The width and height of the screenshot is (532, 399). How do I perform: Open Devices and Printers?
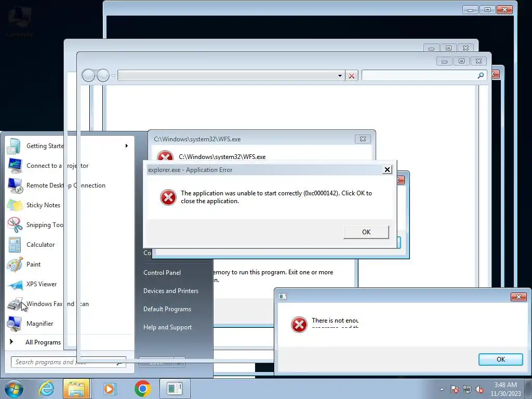[170, 291]
